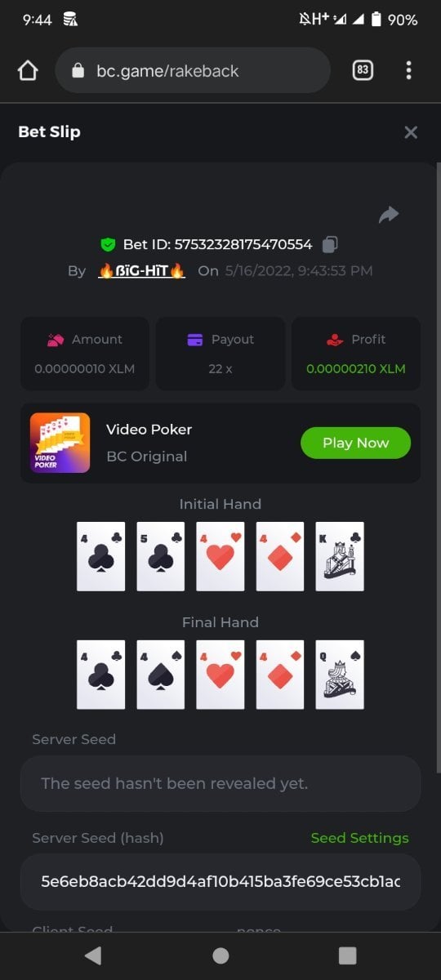This screenshot has height=980, width=441.
Task: Tap the Queen of spades final card
Action: click(340, 675)
